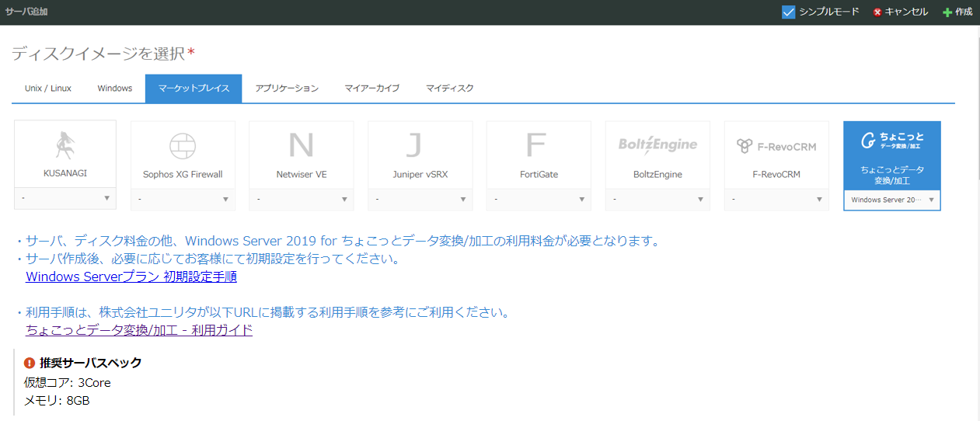
Task: Open the Windows Server 20… version dropdown
Action: click(892, 200)
